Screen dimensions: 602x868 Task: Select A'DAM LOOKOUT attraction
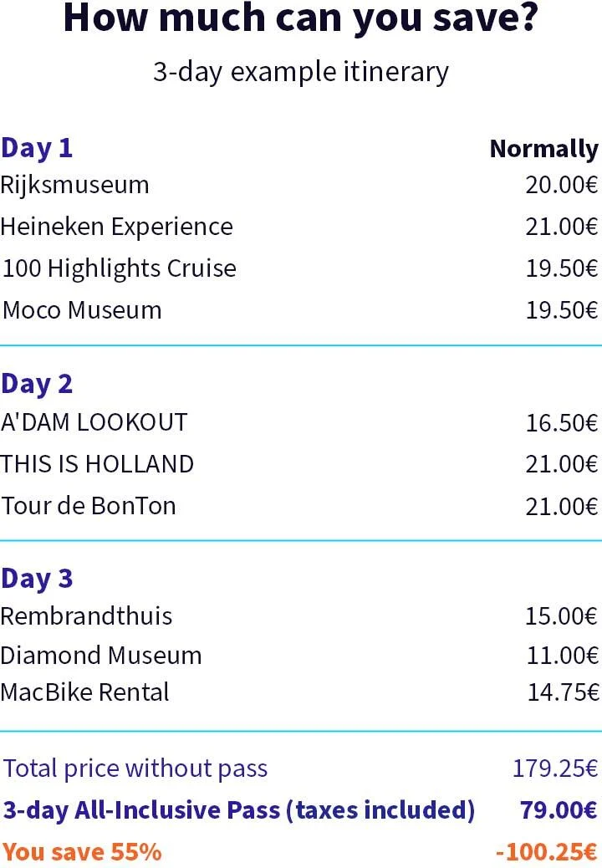point(94,422)
